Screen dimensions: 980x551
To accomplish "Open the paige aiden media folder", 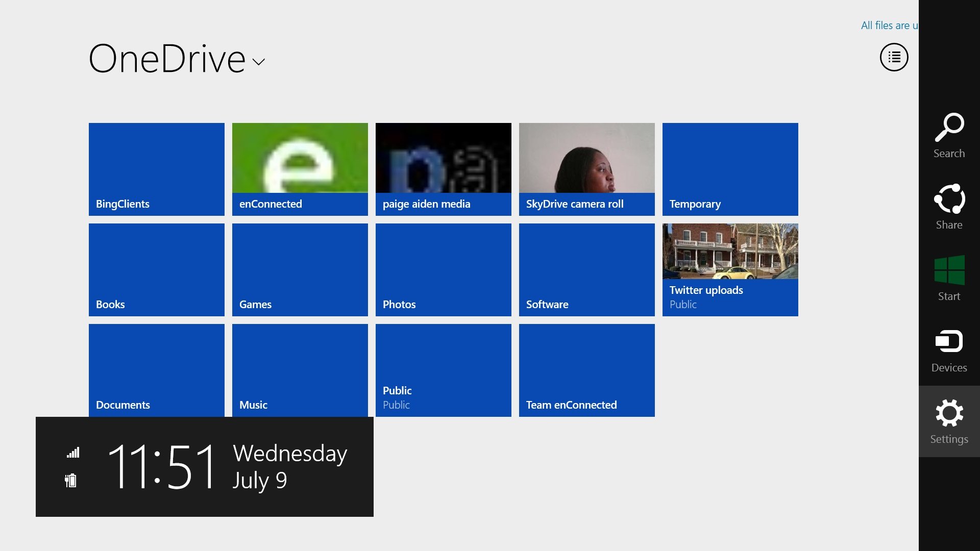I will 444,169.
